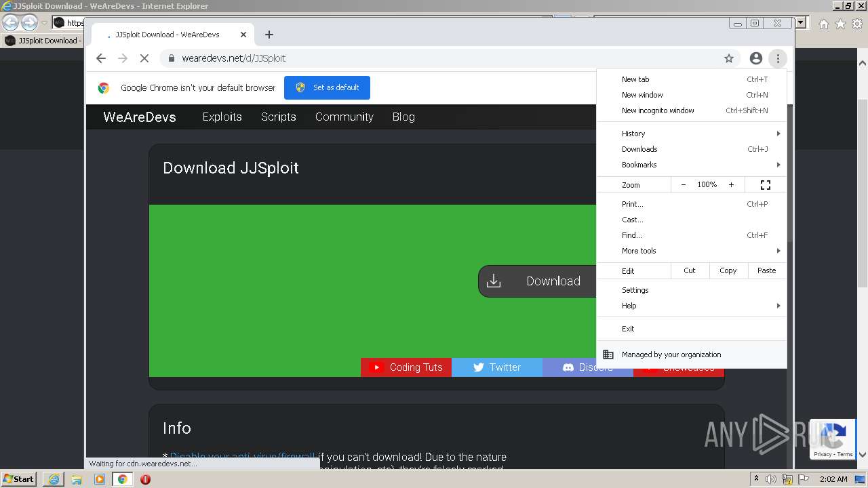
Task: Click Paste in the Edit row
Action: click(x=767, y=270)
